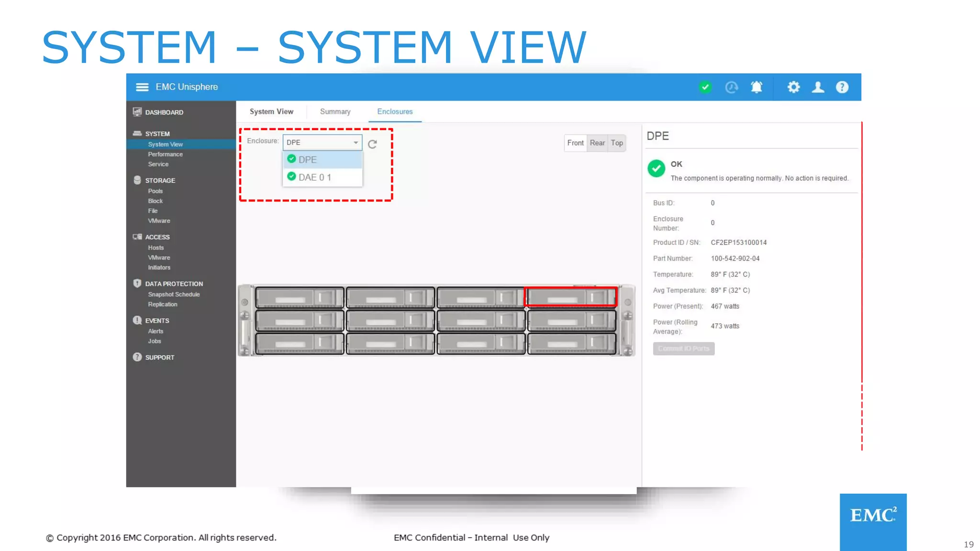
Task: Open VMware under Access
Action: click(159, 258)
